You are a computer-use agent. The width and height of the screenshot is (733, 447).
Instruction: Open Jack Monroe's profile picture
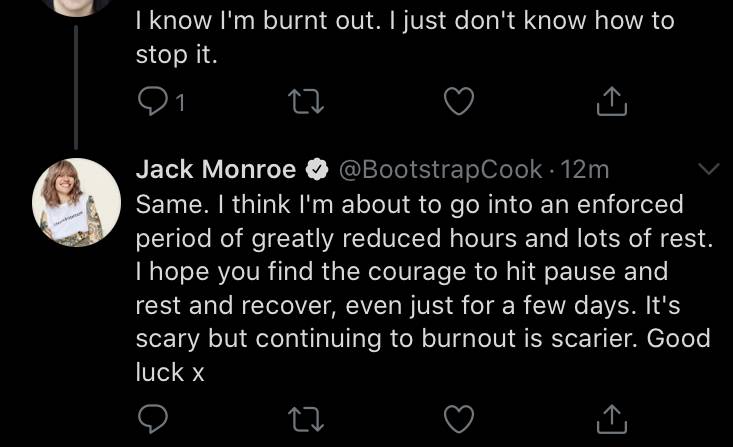[x=77, y=202]
